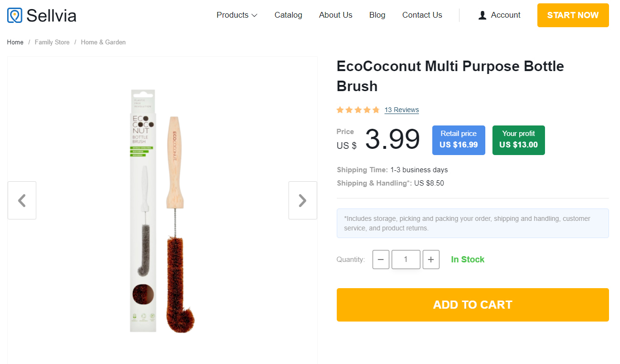Click the five-star rating icons

(358, 110)
